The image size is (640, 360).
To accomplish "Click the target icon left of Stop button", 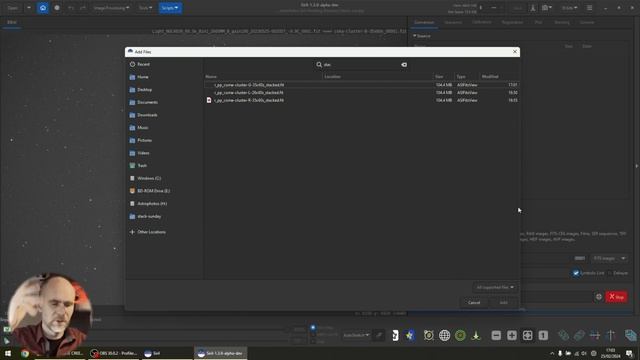I will (598, 297).
